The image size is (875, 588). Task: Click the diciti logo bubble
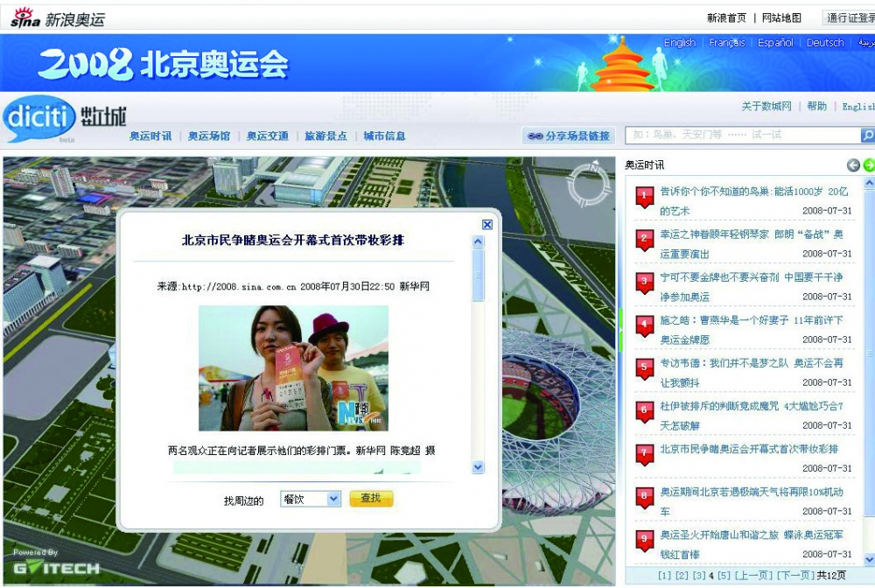(x=38, y=120)
